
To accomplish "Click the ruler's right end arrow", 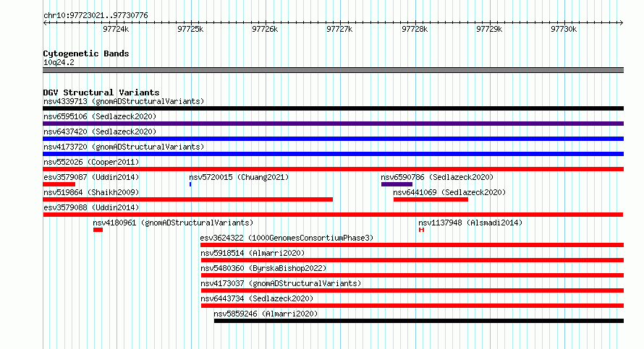I will (x=622, y=22).
